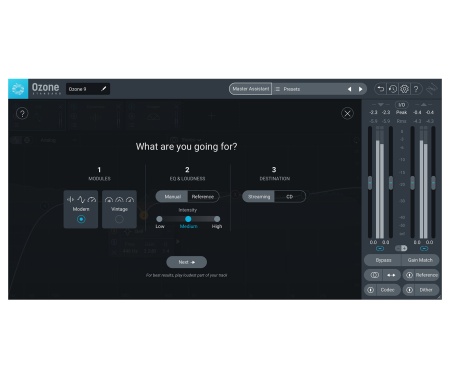Click the left input gain fader handle
450x380 pixels.
pos(370,183)
